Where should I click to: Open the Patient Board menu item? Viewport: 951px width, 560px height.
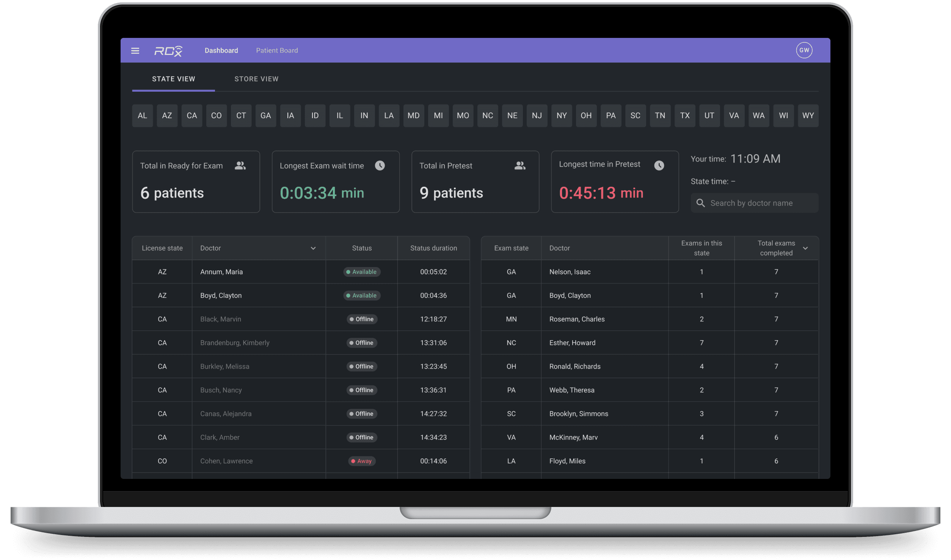277,50
